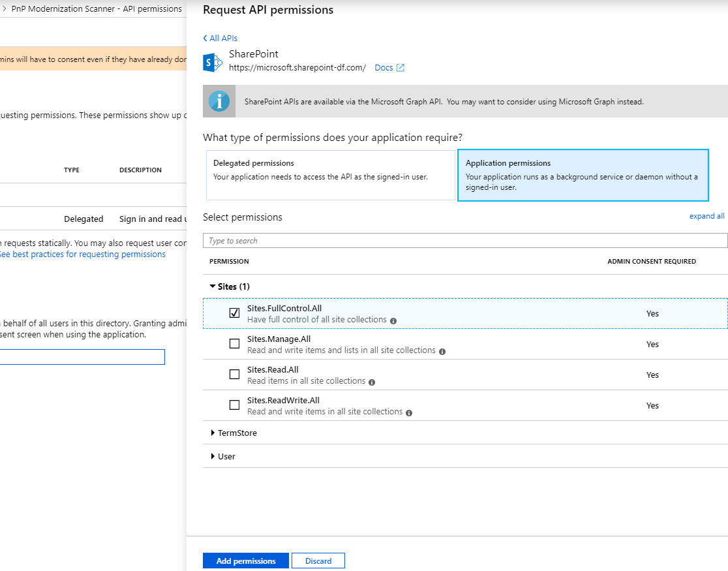The height and width of the screenshot is (571, 728).
Task: Uncheck the Sites.FullControl.All permission
Action: (x=234, y=313)
